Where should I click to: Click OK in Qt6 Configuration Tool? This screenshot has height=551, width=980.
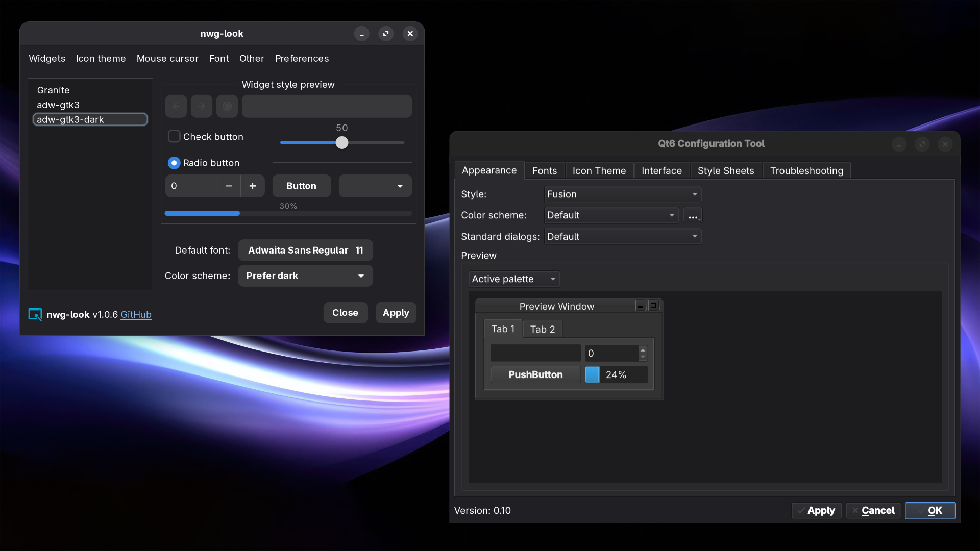pos(930,511)
